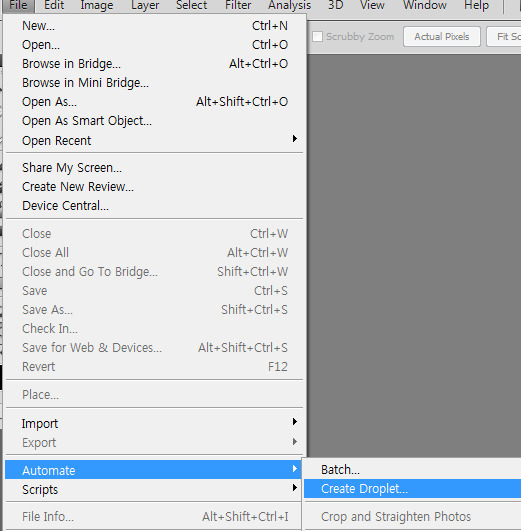The height and width of the screenshot is (531, 521).
Task: Open the Image menu
Action: point(97,6)
